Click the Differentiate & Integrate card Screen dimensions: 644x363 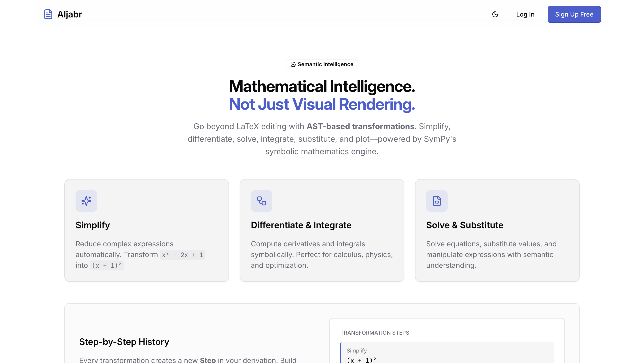coord(322,231)
